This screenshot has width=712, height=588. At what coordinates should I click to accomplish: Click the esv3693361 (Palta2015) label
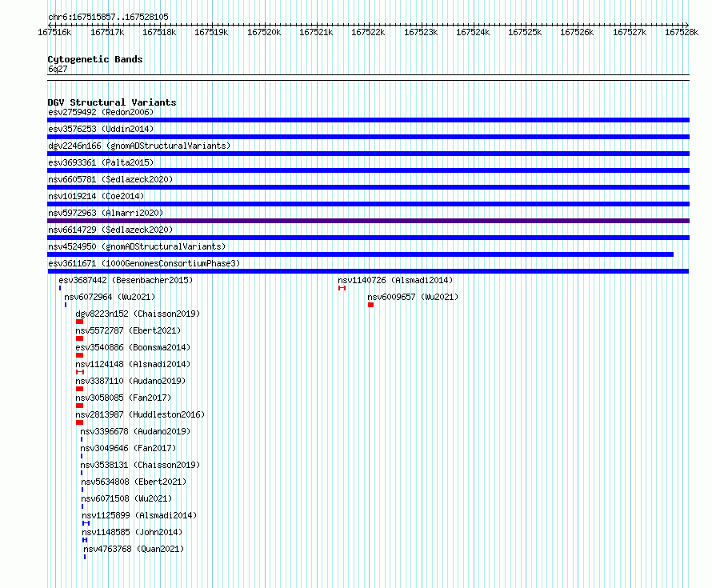point(101,162)
